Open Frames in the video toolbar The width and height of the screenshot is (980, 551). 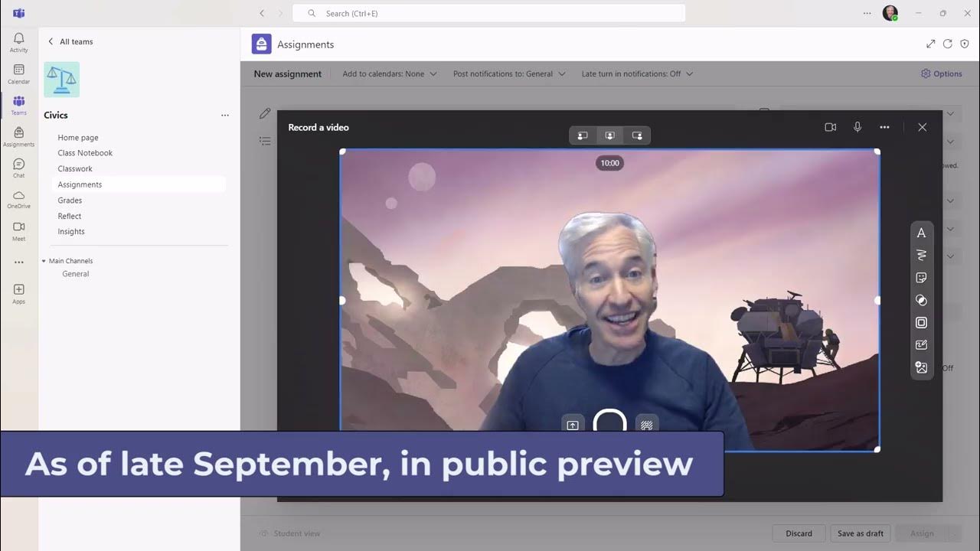pyautogui.click(x=921, y=323)
